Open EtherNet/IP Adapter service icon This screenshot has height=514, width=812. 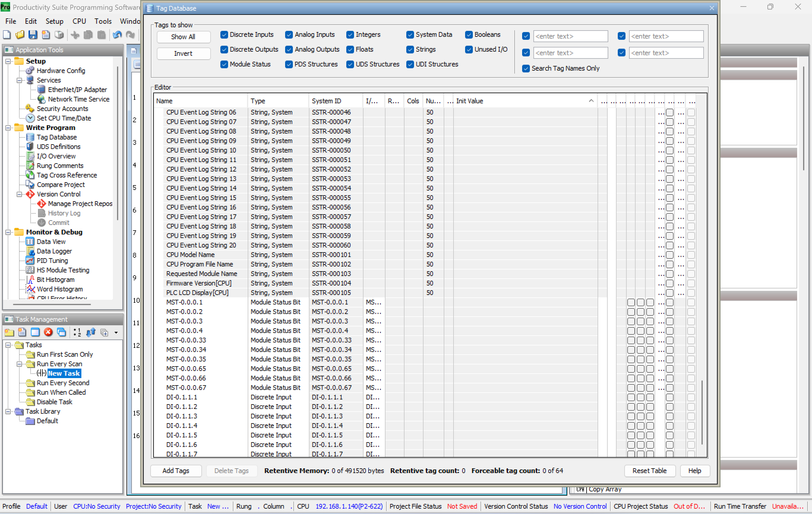[41, 89]
